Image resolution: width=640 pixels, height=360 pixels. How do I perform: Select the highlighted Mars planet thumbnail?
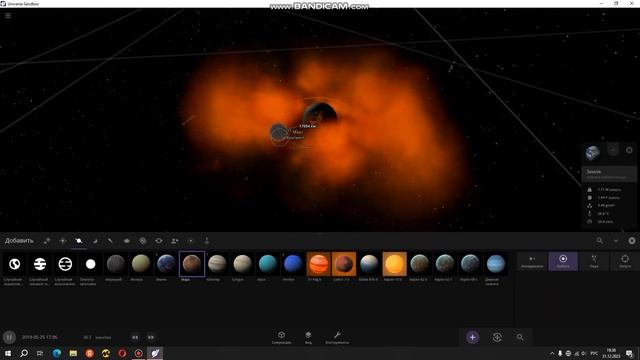point(192,264)
